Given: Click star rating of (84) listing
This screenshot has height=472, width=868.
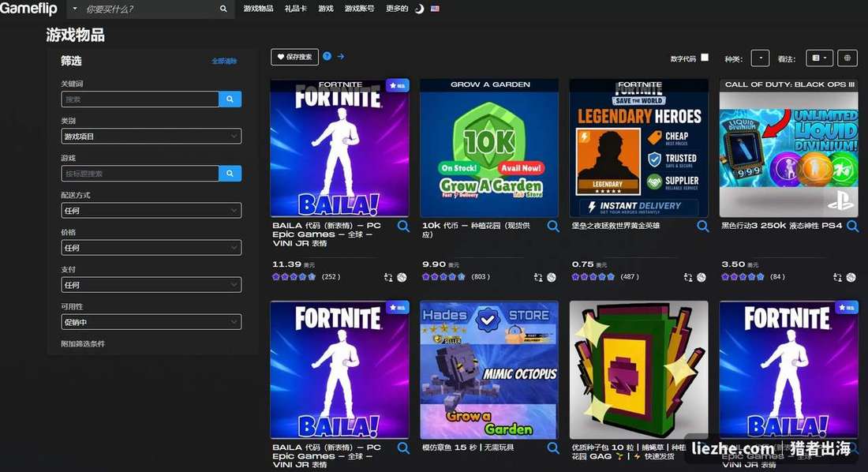Looking at the screenshot, I should [x=743, y=276].
